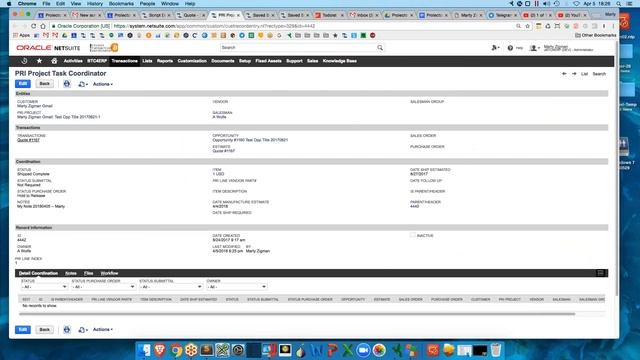This screenshot has width=640, height=360.
Task: Switch to the Notes subtab
Action: coord(71,273)
